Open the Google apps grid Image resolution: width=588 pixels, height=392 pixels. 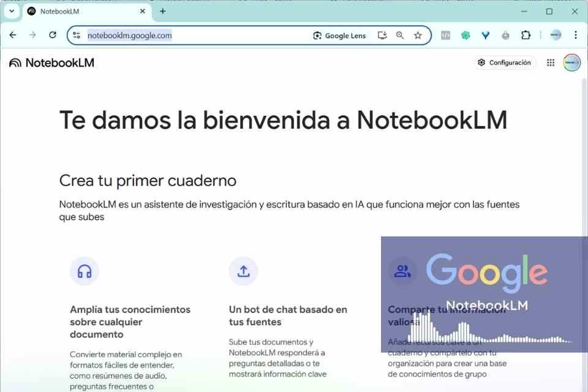tap(551, 62)
